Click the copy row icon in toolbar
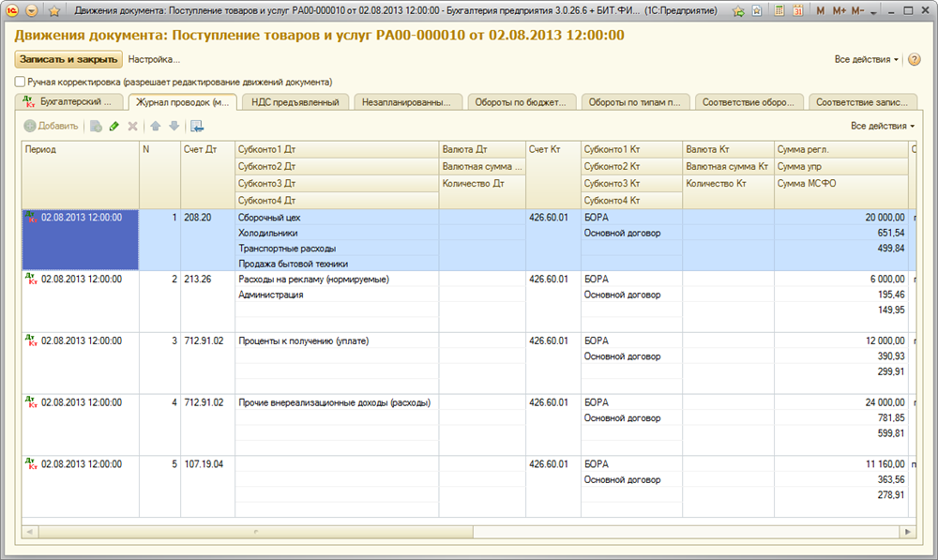 point(96,126)
